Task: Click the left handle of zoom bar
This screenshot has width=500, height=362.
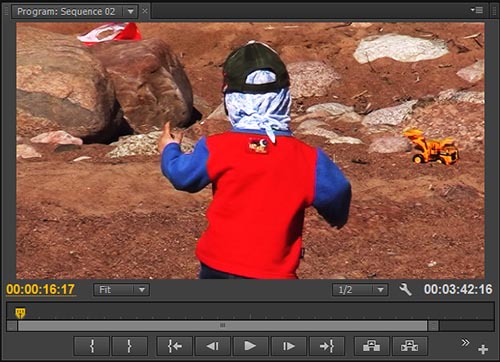Action: 12,326
